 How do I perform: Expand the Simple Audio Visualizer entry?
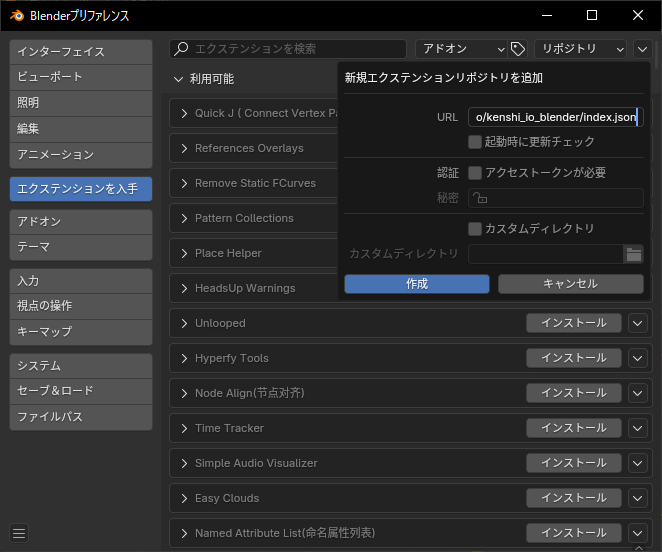[184, 464]
